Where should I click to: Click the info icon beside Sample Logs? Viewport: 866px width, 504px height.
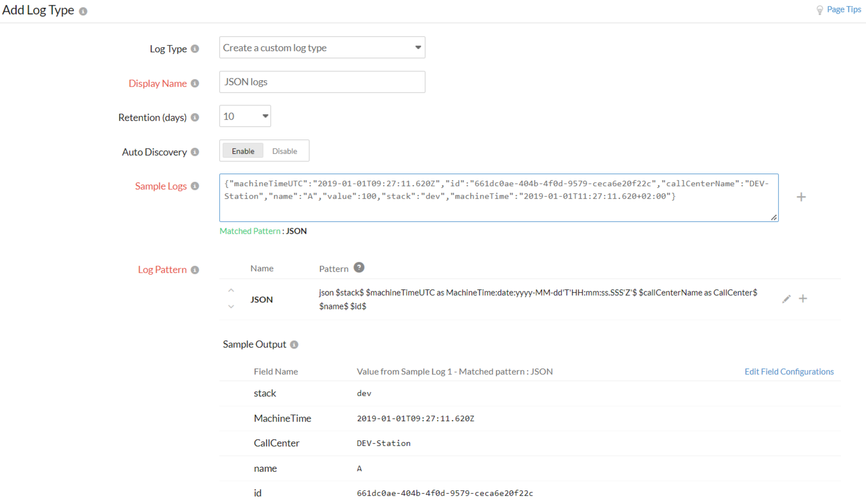pos(195,186)
